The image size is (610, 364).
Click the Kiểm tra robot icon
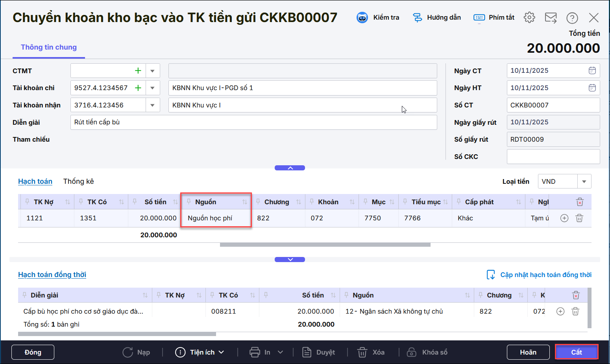362,18
